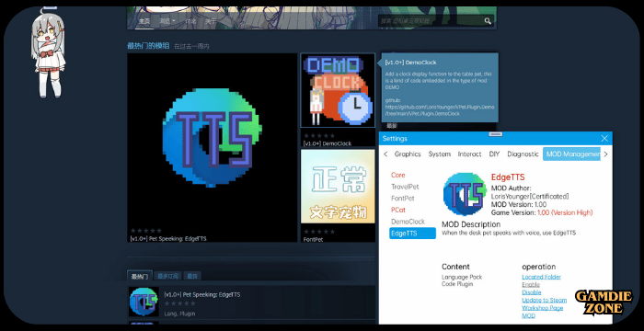Select the MOD Management settings tab

(571, 154)
